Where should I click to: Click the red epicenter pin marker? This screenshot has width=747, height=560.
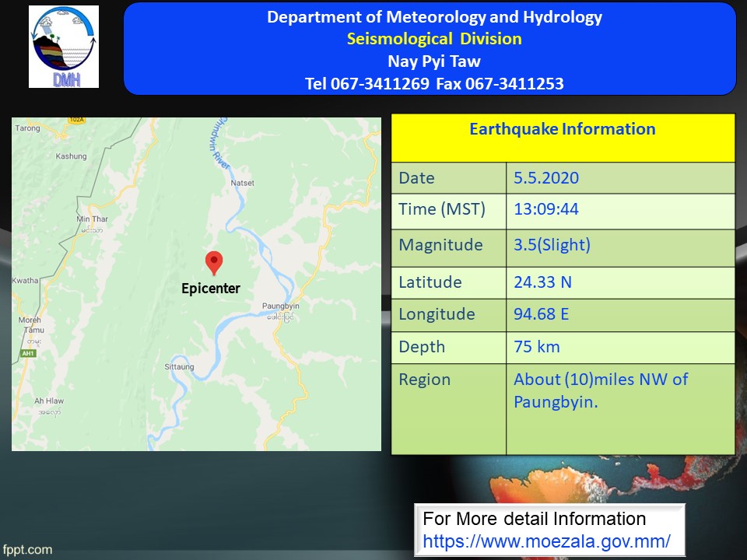[x=213, y=262]
